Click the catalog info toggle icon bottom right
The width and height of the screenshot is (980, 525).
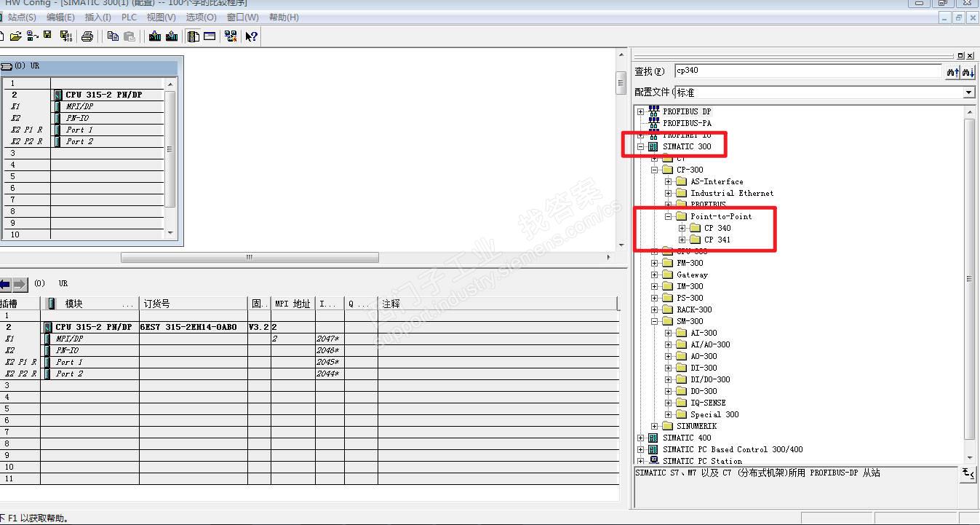(x=968, y=473)
